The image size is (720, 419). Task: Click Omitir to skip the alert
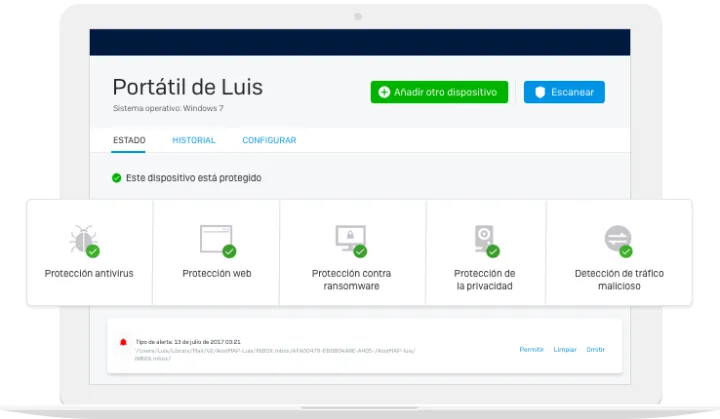596,349
